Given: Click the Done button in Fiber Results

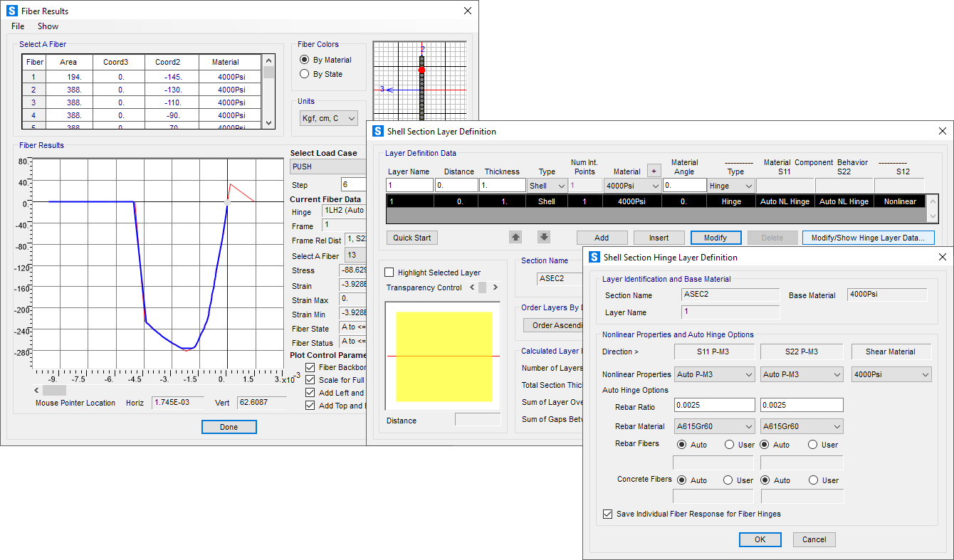Looking at the screenshot, I should [229, 427].
